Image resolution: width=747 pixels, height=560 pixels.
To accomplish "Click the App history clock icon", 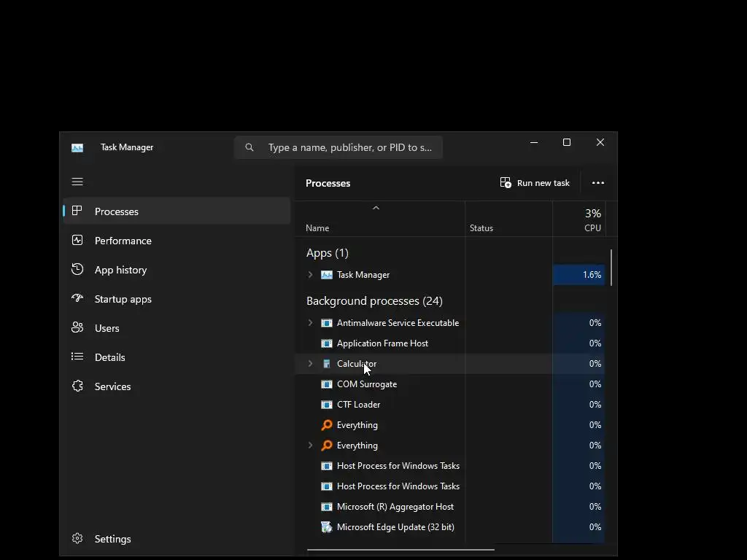I will (x=77, y=269).
